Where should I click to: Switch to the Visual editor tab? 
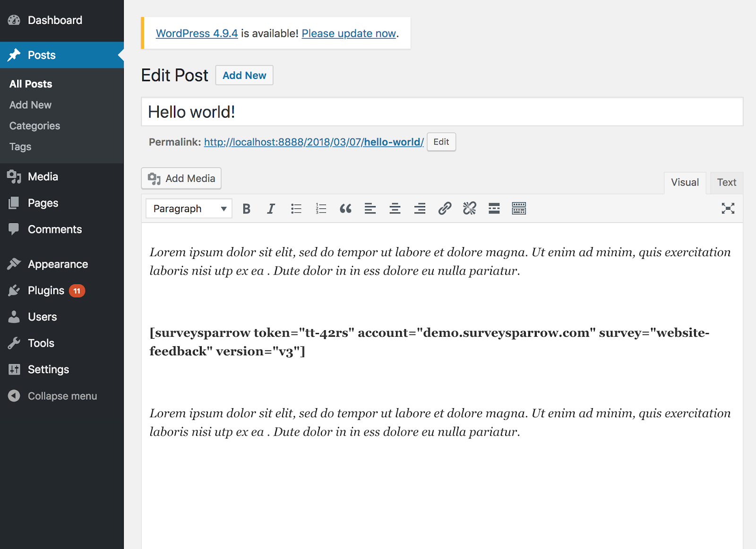point(685,183)
